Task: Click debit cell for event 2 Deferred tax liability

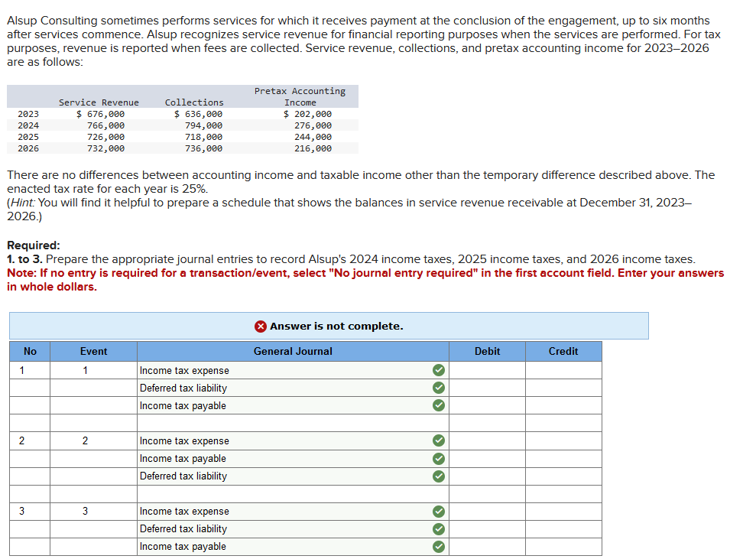Action: click(x=487, y=476)
